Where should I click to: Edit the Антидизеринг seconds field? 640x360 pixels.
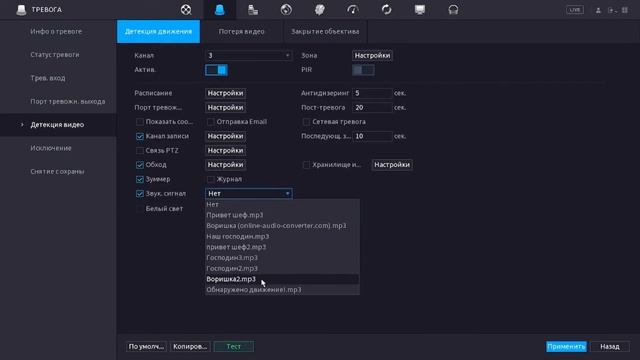tap(372, 93)
